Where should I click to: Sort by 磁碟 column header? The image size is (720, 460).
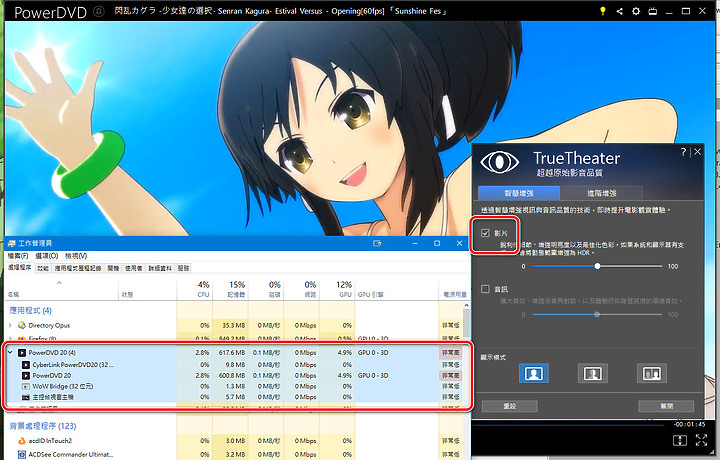[x=266, y=289]
